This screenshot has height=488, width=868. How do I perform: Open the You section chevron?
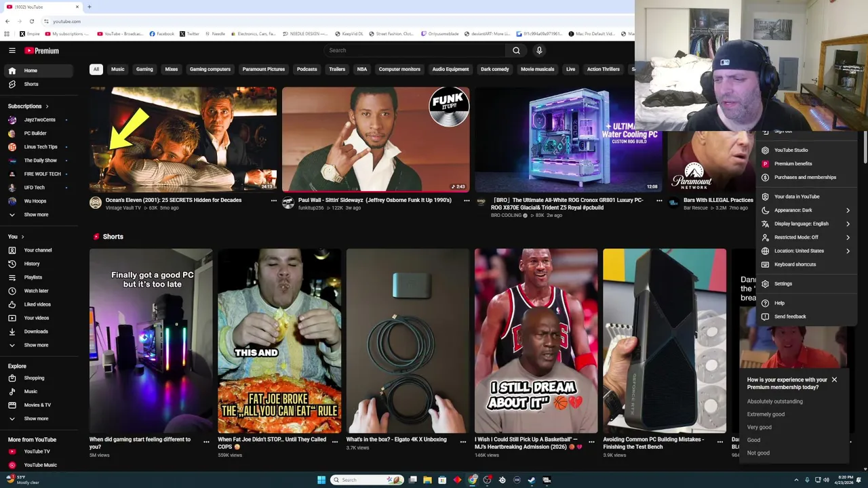(x=22, y=237)
